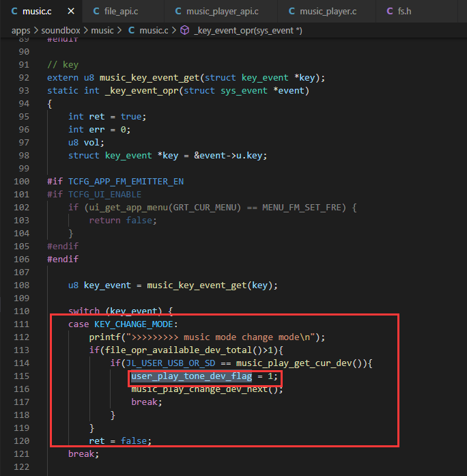Click the C icon on music_player_api.c tab
467x476 pixels.
click(x=178, y=11)
